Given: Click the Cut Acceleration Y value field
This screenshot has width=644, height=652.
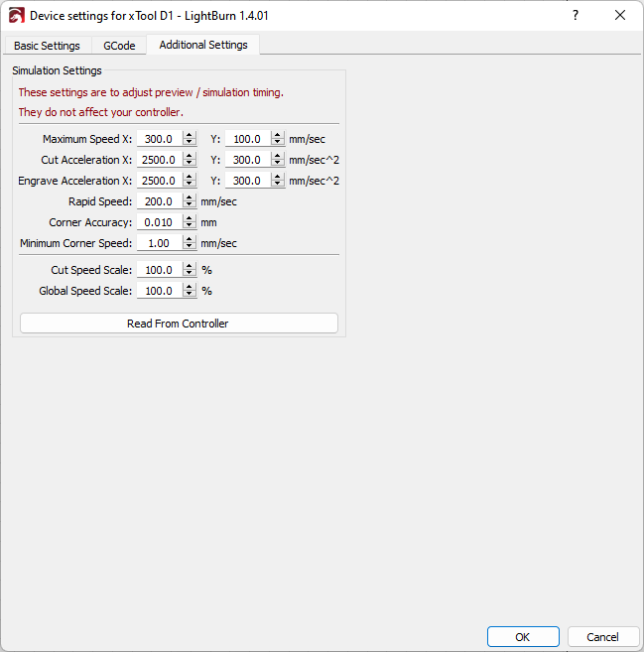Looking at the screenshot, I should 248,160.
